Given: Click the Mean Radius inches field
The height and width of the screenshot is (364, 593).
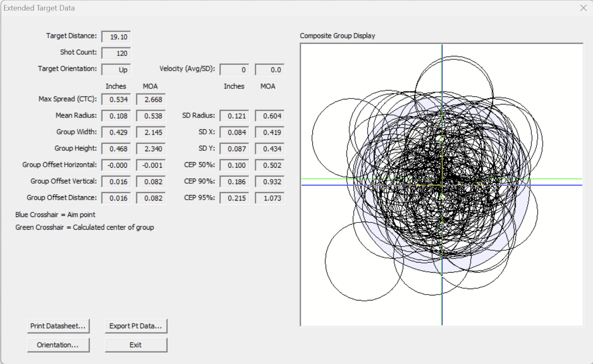Looking at the screenshot, I should [x=116, y=116].
